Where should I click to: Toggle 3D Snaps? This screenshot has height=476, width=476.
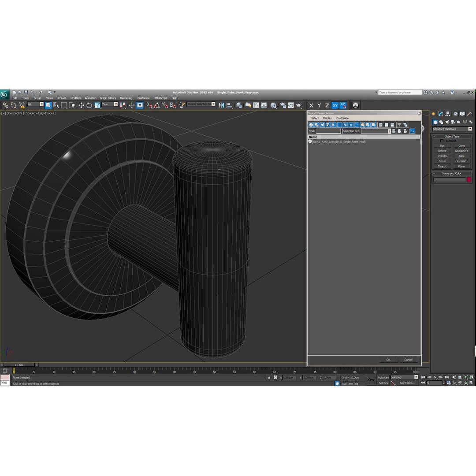coord(149,105)
